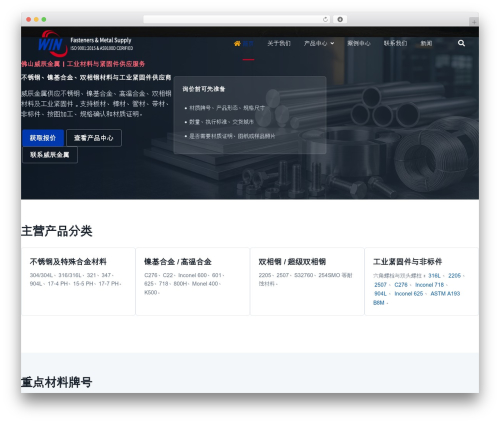Click the 工业紧固件与非标件 heading
This screenshot has width=500, height=423.
[407, 262]
